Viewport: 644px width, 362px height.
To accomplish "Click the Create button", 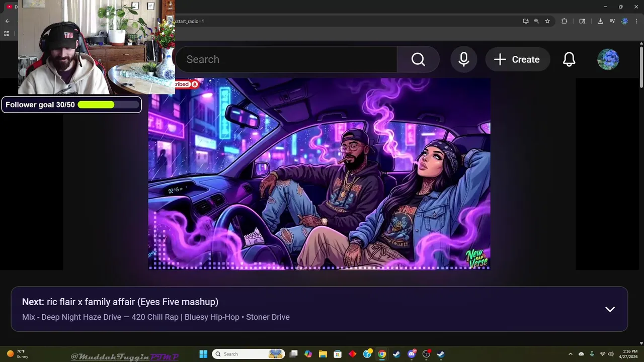I will [x=517, y=59].
